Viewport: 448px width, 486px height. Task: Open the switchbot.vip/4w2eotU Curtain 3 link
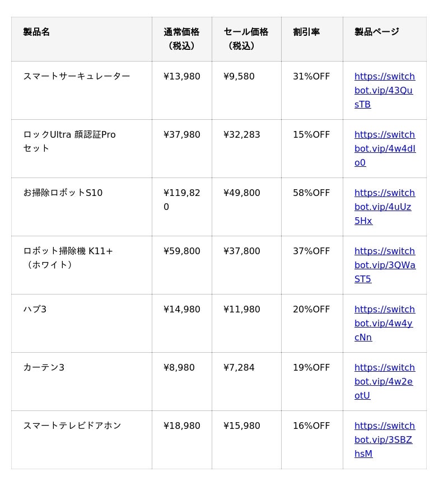coord(385,381)
